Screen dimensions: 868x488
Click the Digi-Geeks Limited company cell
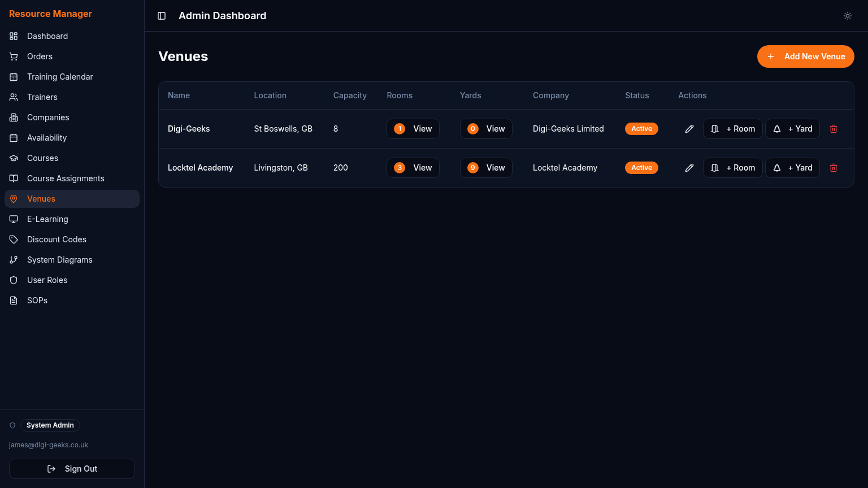(568, 129)
